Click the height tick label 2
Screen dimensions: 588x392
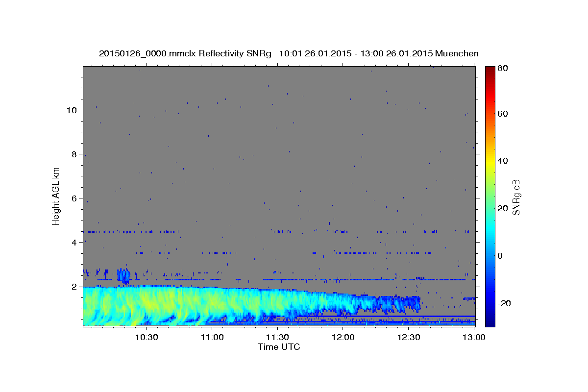pyautogui.click(x=74, y=286)
